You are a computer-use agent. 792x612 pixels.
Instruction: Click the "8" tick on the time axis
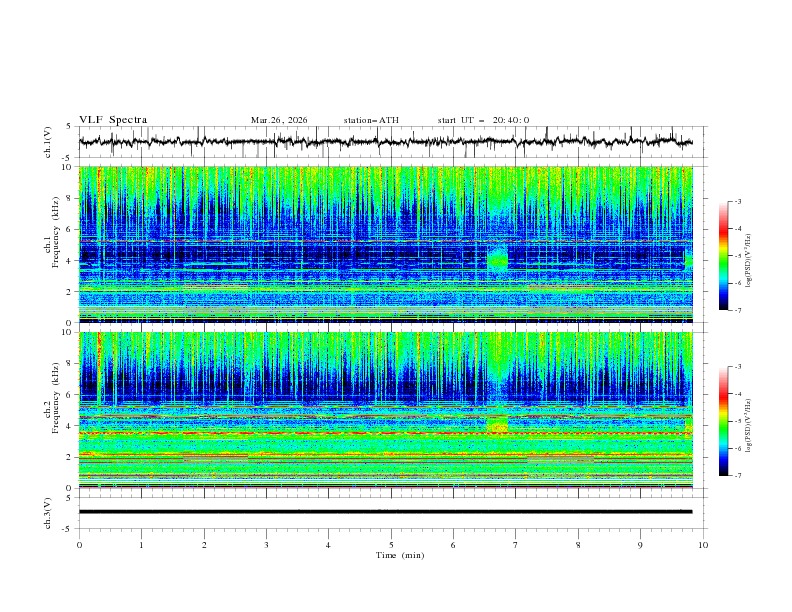[578, 545]
